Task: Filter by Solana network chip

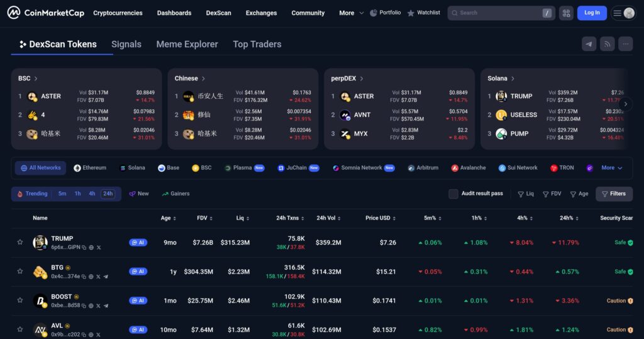Action: pos(132,168)
